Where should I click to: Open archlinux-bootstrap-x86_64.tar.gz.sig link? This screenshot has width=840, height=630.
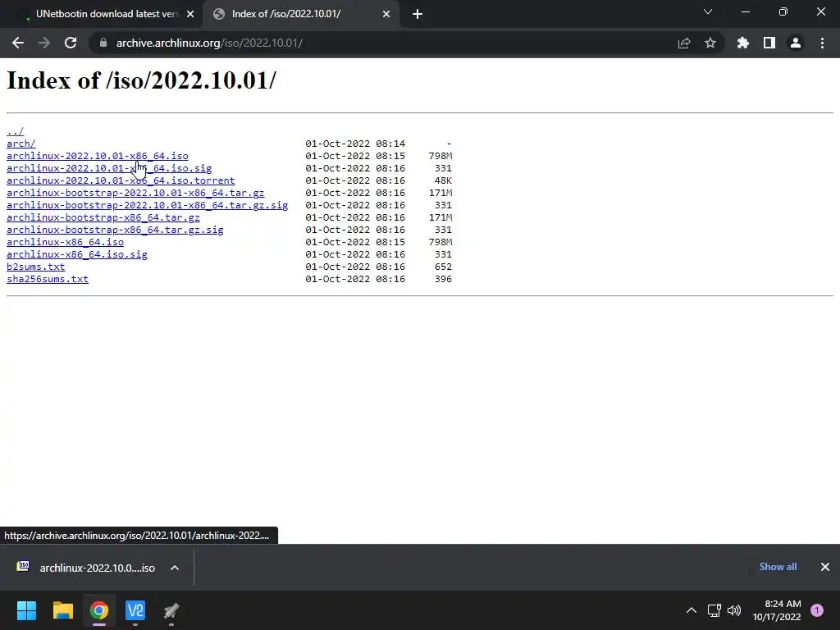click(115, 230)
